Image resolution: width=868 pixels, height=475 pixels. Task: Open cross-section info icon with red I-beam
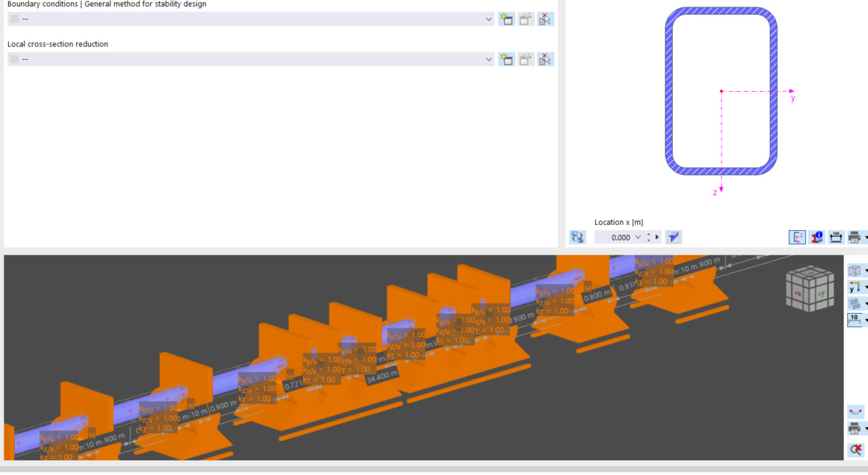(x=816, y=237)
